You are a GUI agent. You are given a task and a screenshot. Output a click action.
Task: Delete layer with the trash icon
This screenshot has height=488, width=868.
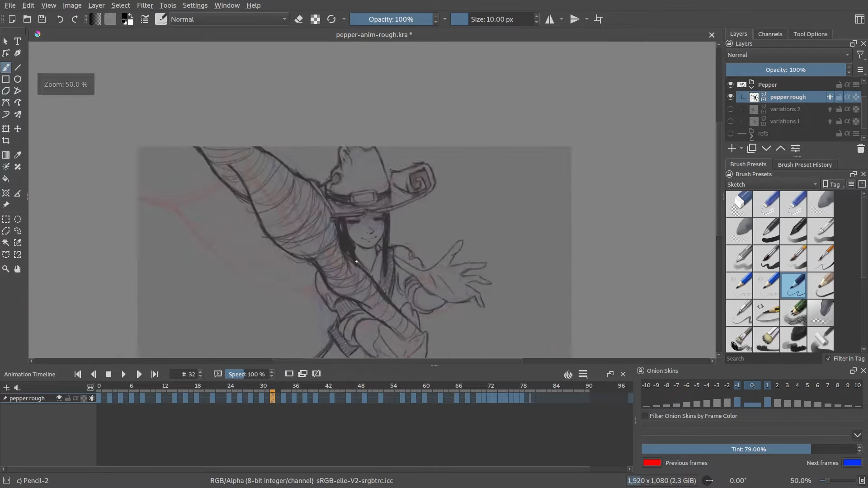coord(860,148)
